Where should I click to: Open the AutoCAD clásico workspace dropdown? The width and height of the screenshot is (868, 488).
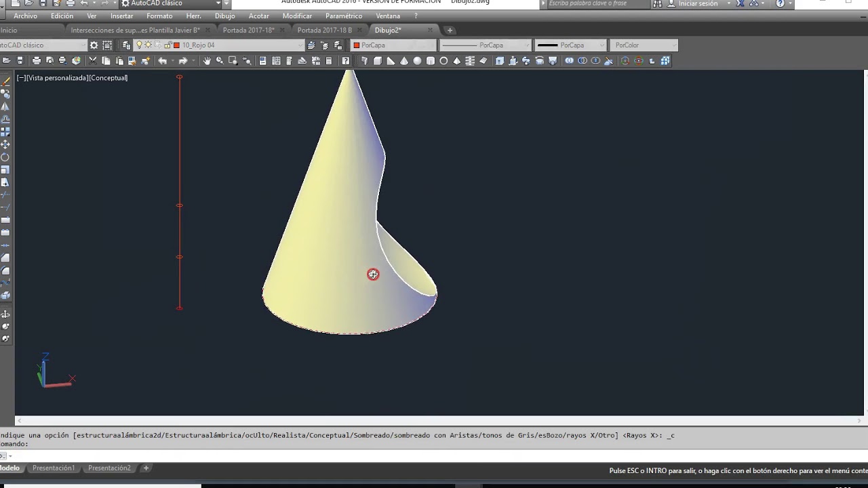43,45
